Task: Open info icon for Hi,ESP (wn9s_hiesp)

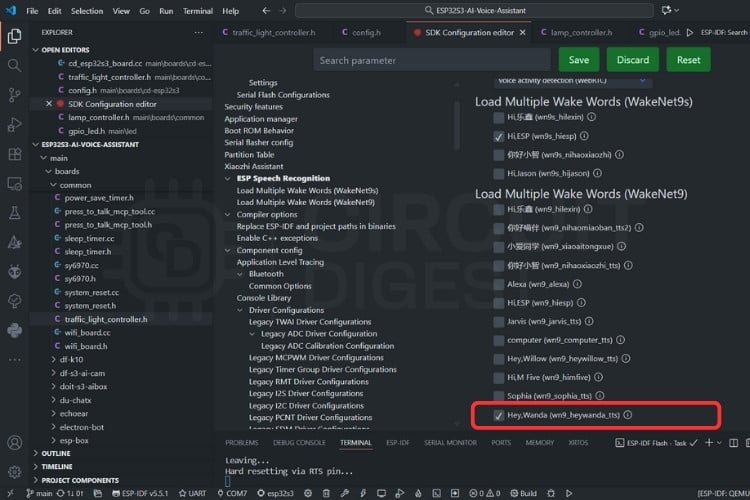Action: point(584,136)
